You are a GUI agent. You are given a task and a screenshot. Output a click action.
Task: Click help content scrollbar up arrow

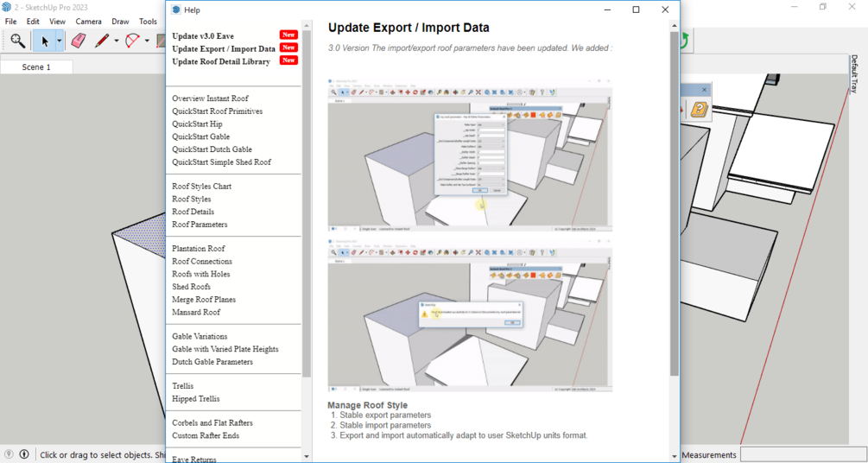(675, 25)
